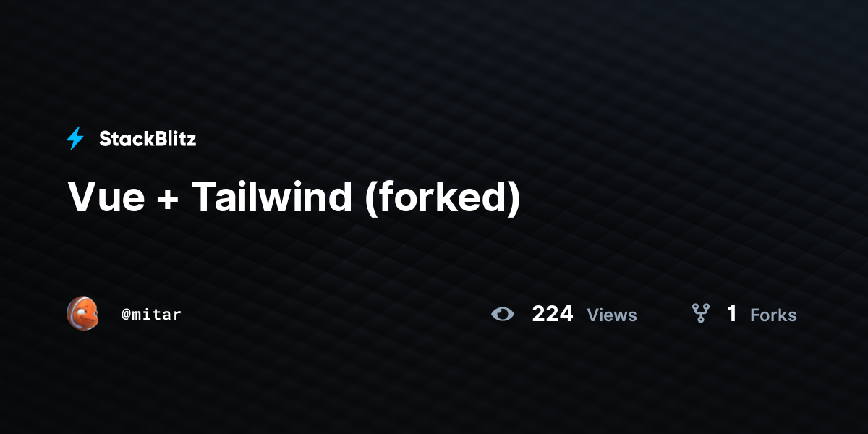Click the 224 view count number
The width and height of the screenshot is (868, 434).
(x=553, y=314)
